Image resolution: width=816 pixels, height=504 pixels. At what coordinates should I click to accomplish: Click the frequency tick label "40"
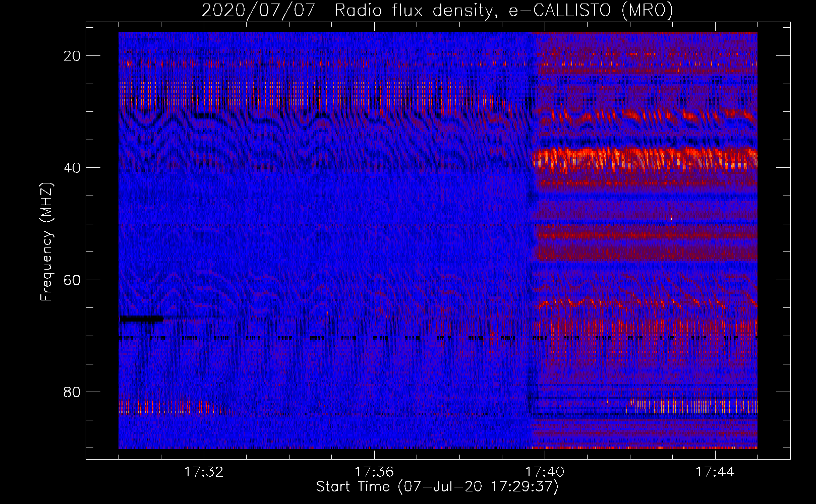(72, 168)
